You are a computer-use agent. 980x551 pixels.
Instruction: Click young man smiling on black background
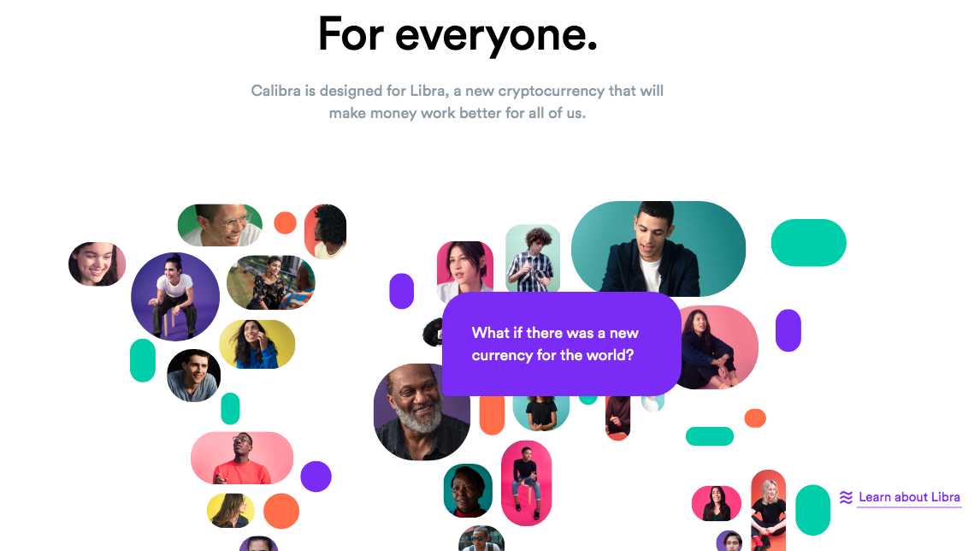[194, 376]
